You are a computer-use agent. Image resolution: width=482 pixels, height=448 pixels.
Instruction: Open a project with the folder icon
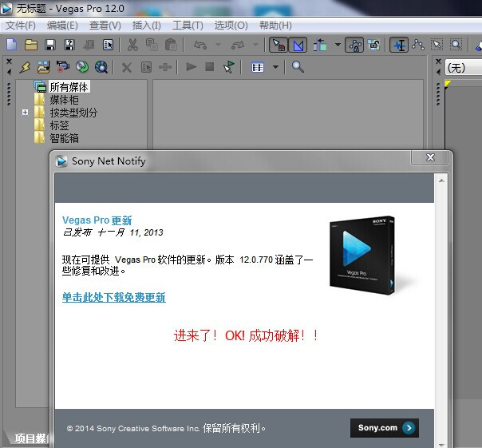[31, 45]
